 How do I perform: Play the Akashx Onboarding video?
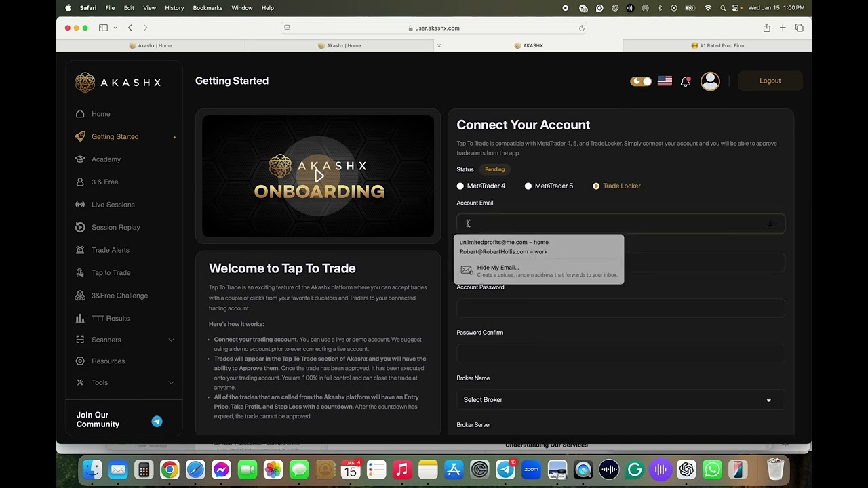(x=319, y=176)
